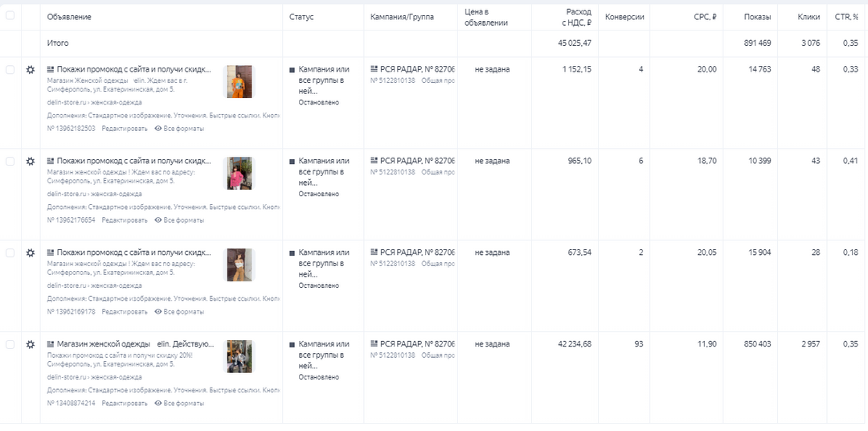Image resolution: width=868 pixels, height=431 pixels.
Task: Tick the select-all checkbox in table header
Action: 10,15
